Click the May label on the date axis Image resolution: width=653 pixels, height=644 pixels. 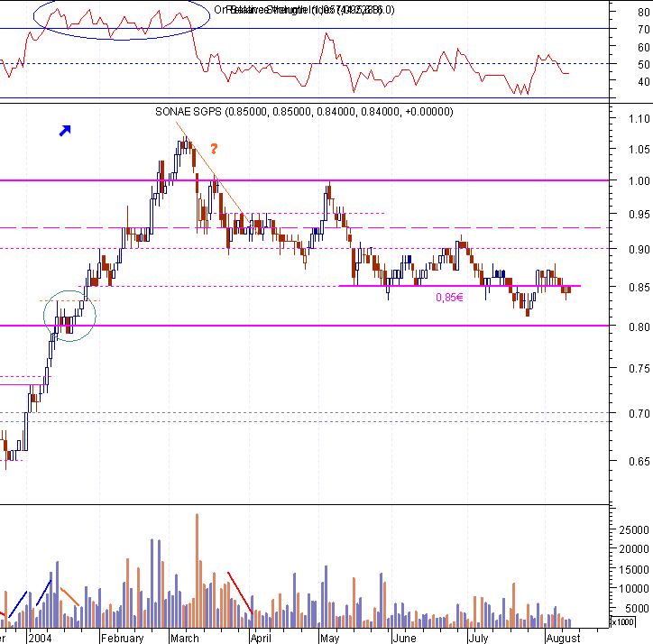(x=330, y=638)
